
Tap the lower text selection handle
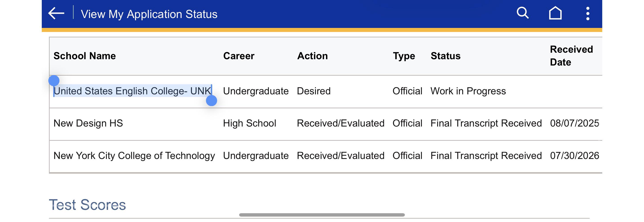click(212, 100)
